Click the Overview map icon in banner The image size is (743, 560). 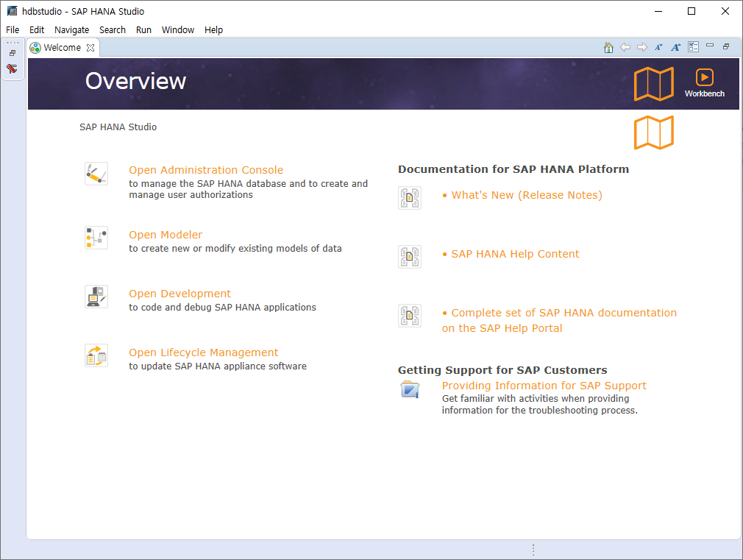pyautogui.click(x=654, y=83)
